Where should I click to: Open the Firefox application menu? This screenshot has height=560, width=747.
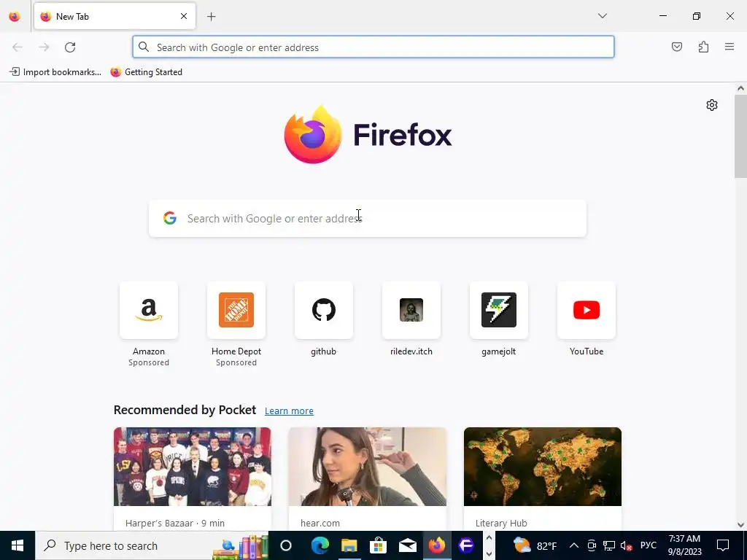(729, 47)
